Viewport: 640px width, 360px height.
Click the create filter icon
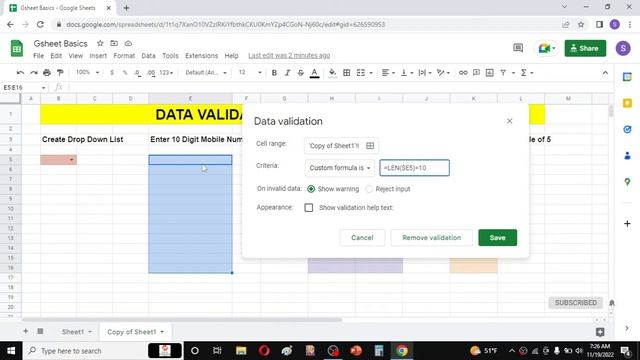coord(503,73)
